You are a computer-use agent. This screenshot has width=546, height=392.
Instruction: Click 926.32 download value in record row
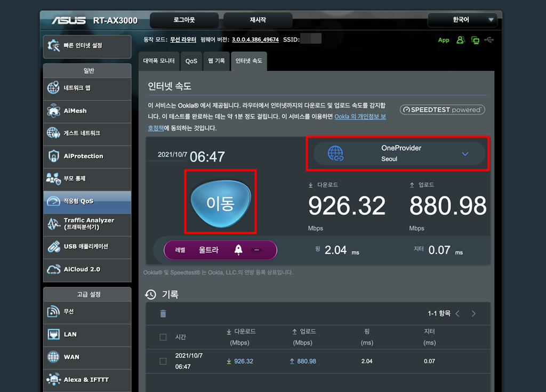[243, 362]
